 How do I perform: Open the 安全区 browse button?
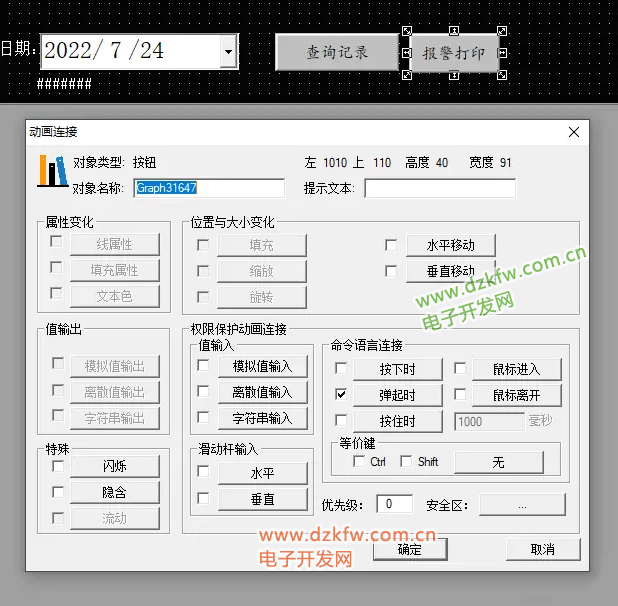tap(521, 505)
